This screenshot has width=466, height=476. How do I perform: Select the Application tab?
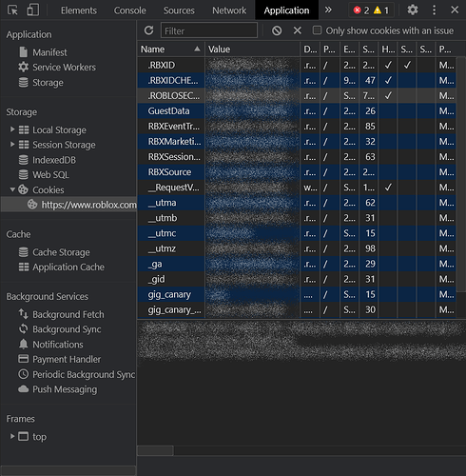[x=286, y=10]
